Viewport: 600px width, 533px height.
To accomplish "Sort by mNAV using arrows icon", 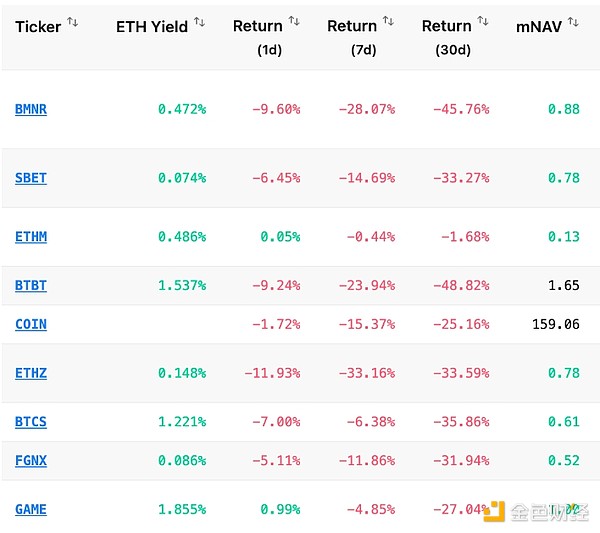I will (x=574, y=22).
